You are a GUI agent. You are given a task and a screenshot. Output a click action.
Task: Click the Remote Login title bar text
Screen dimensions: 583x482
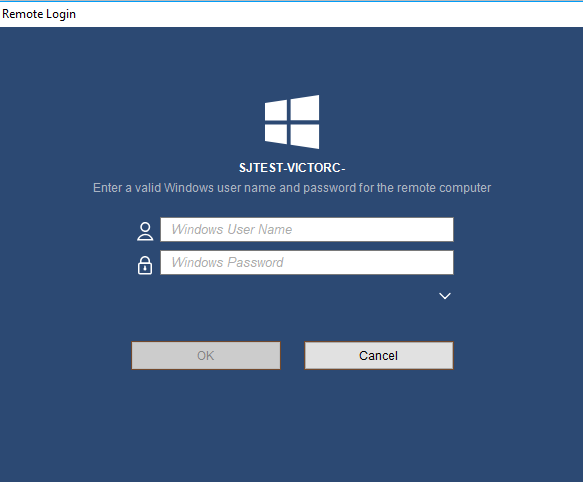pyautogui.click(x=39, y=14)
